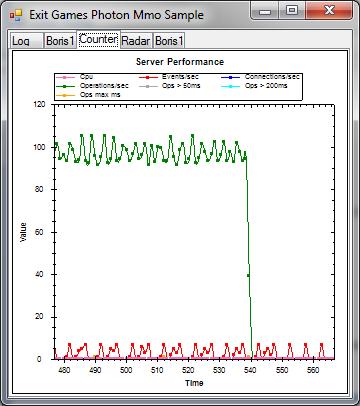
Task: Maximize the Photon Mmo Sample window
Action: [292, 11]
